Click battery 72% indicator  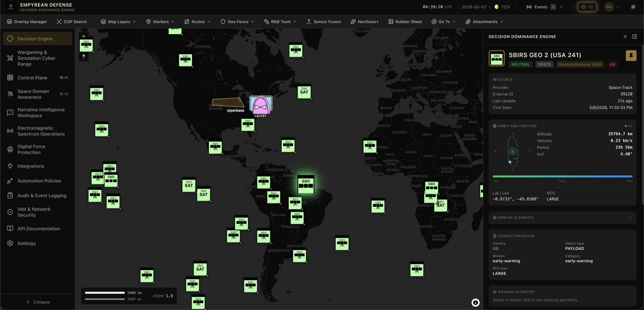pos(502,7)
